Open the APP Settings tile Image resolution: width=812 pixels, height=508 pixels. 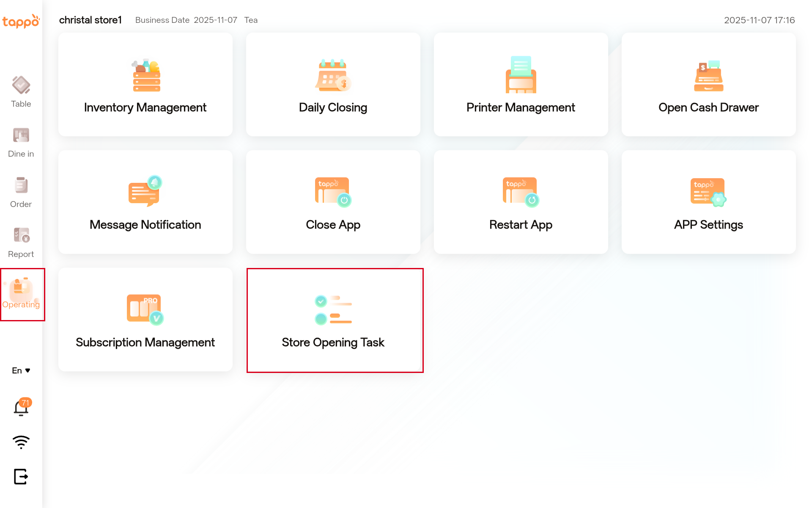[708, 202]
